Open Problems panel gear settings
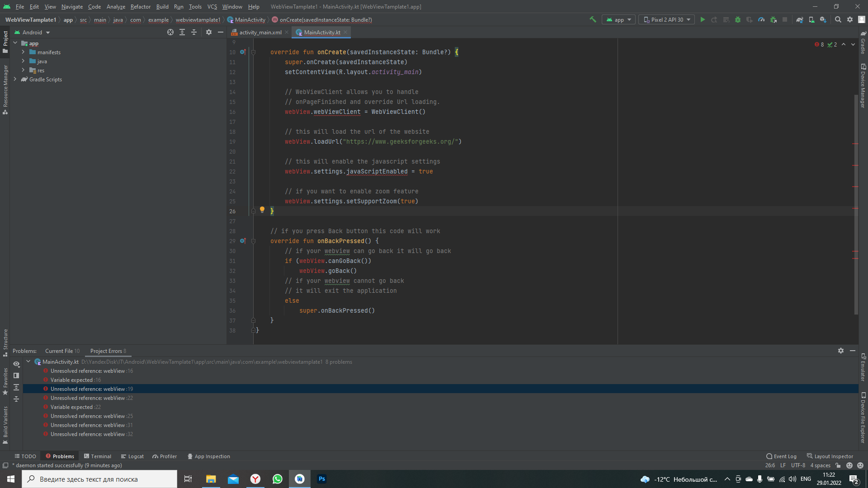868x488 pixels. tap(841, 351)
